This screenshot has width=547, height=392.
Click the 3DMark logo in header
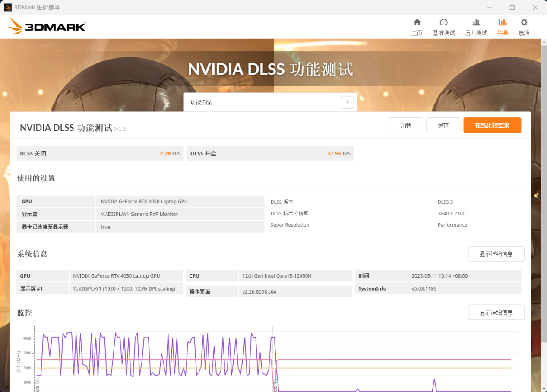pyautogui.click(x=47, y=26)
